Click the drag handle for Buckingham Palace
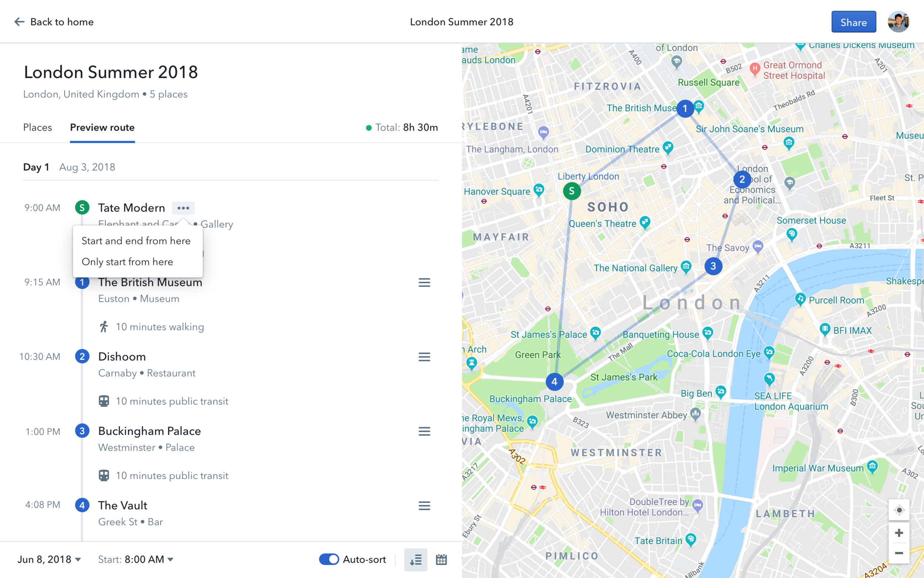Viewport: 924px width, 578px height. [424, 431]
